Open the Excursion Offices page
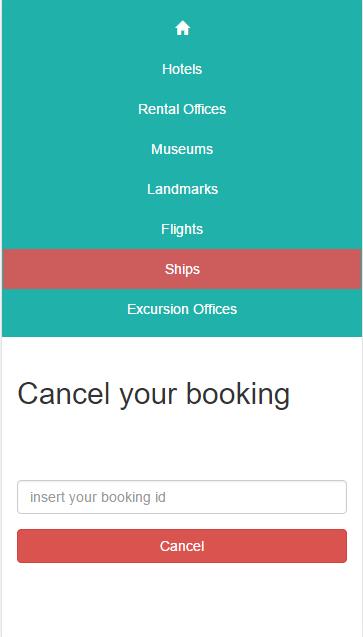363x637 pixels. tap(182, 309)
